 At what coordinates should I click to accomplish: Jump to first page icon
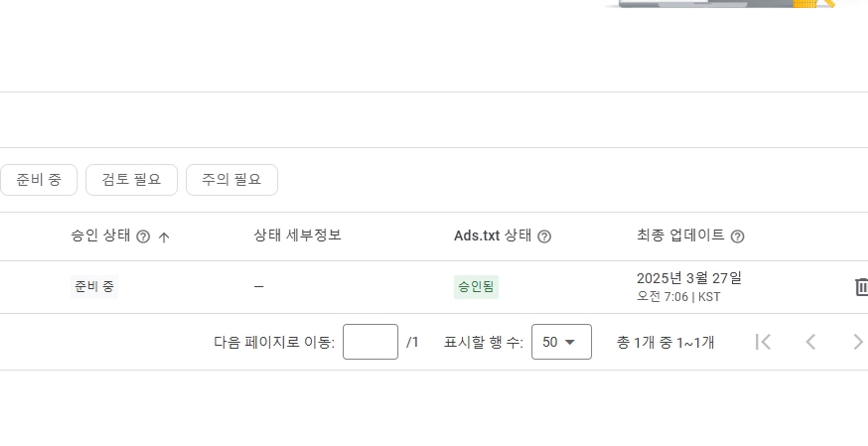pyautogui.click(x=763, y=342)
